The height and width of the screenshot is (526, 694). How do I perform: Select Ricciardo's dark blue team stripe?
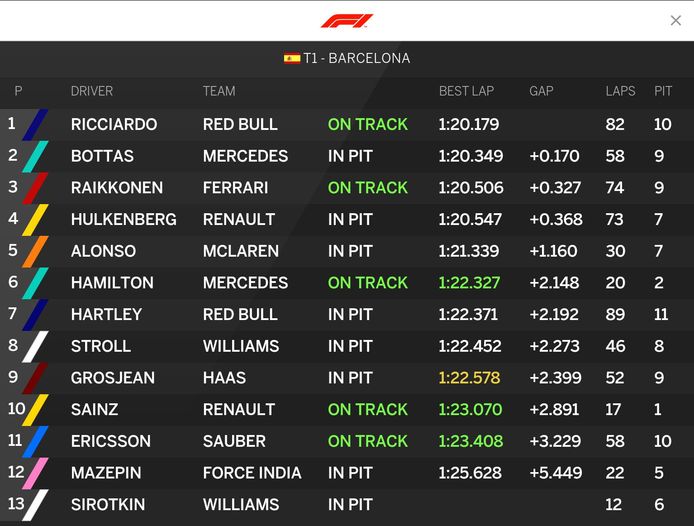coord(35,125)
